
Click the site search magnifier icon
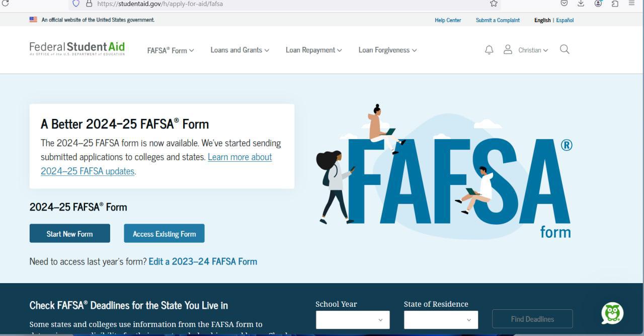(565, 49)
